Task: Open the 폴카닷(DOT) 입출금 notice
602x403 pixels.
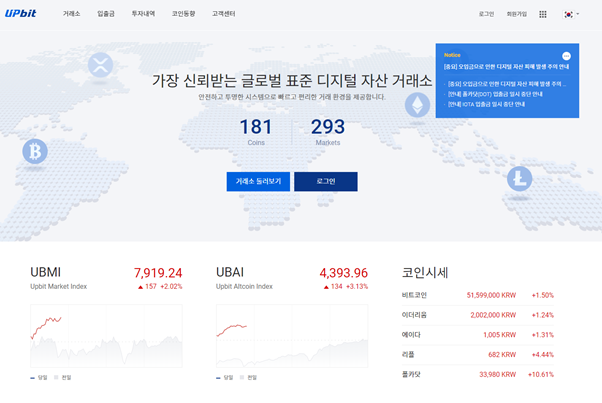Action: 495,94
